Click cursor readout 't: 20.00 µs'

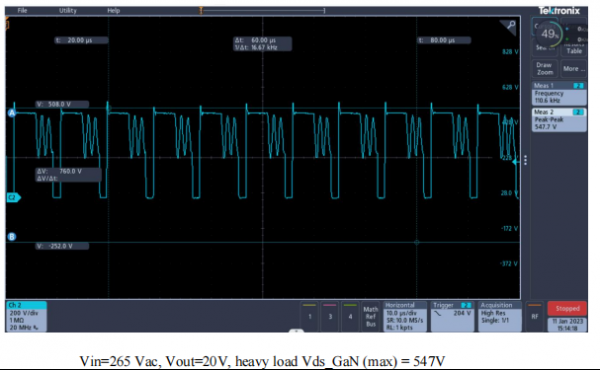pos(81,40)
